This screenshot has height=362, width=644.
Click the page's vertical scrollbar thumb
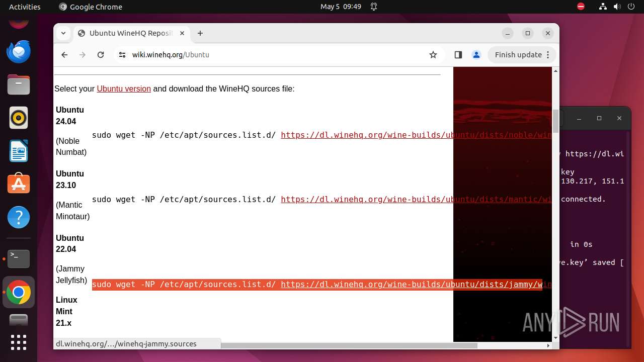[555, 121]
